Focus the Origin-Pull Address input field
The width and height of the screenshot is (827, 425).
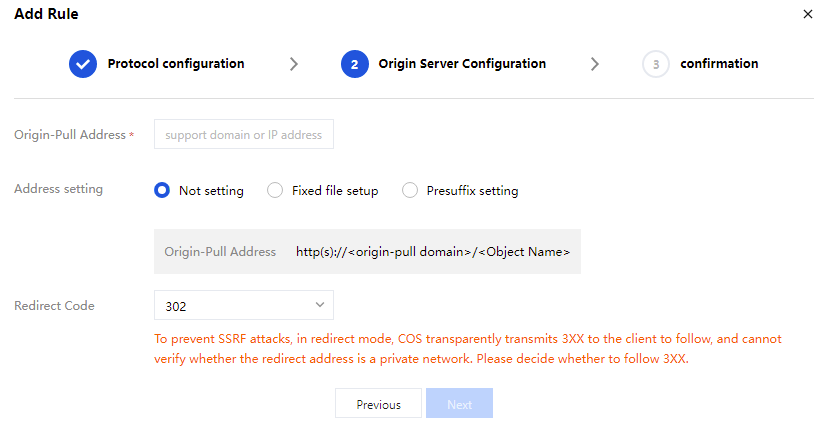[243, 134]
